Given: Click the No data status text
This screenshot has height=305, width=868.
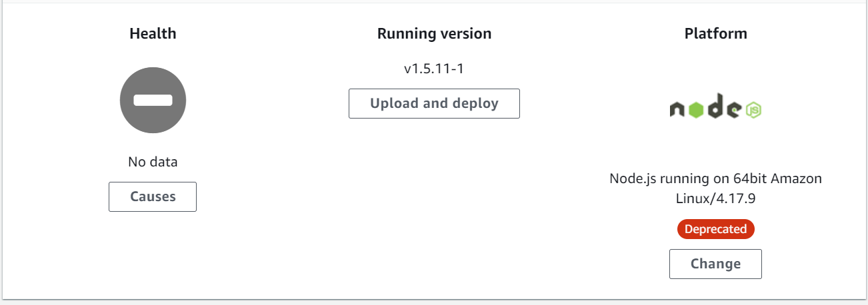Looking at the screenshot, I should (x=153, y=162).
